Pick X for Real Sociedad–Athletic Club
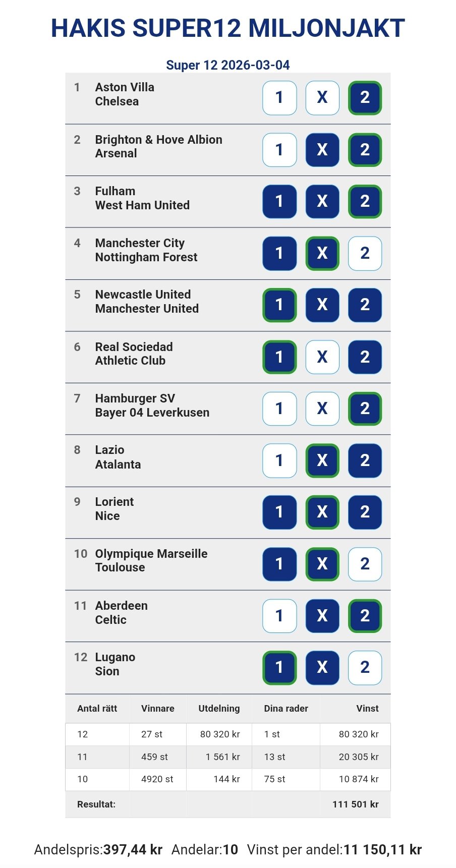Viewport: 456px width, 868px height. point(322,357)
